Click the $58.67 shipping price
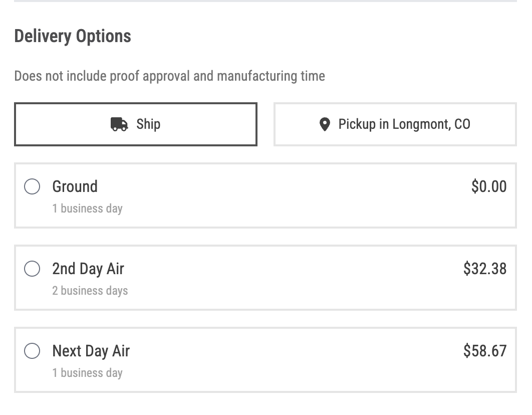This screenshot has width=532, height=415. pos(485,351)
